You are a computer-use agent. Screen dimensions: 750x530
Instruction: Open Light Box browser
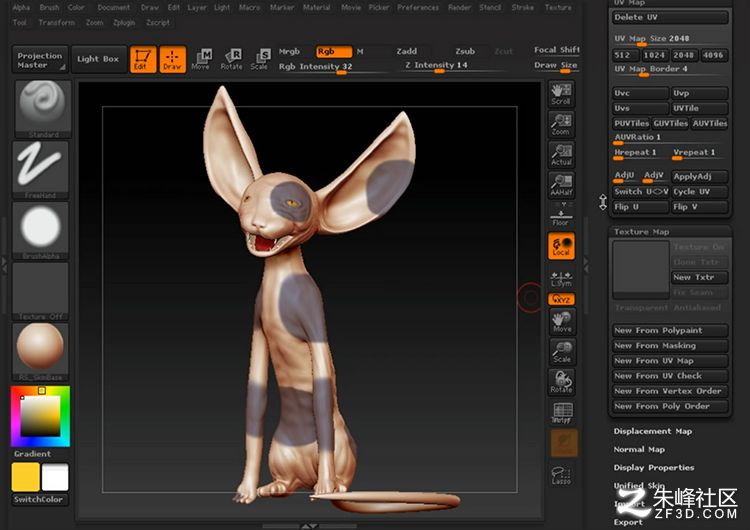tap(99, 59)
